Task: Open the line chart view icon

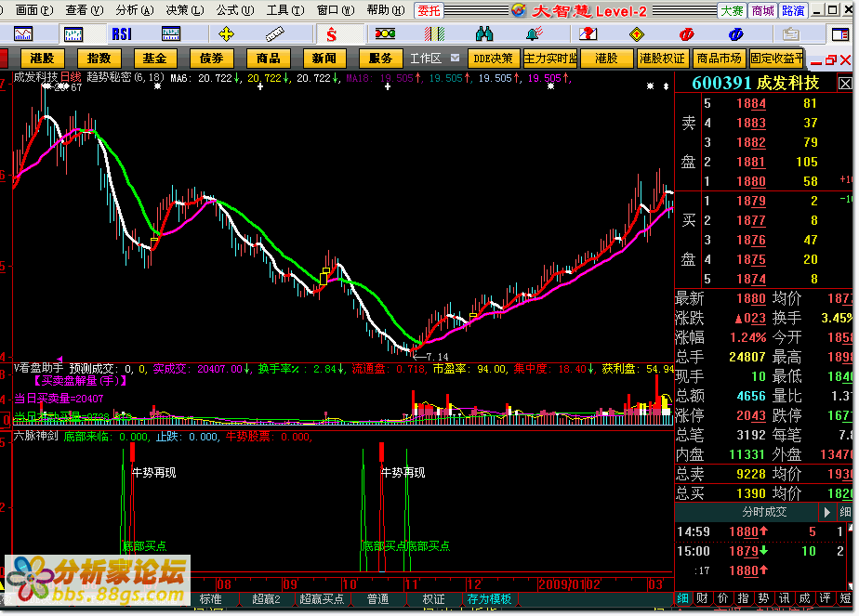Action: coord(23,34)
